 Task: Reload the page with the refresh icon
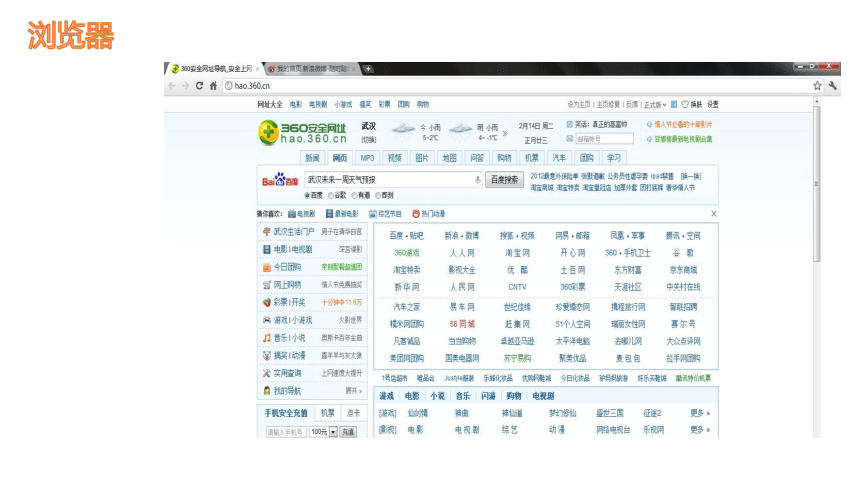click(199, 86)
